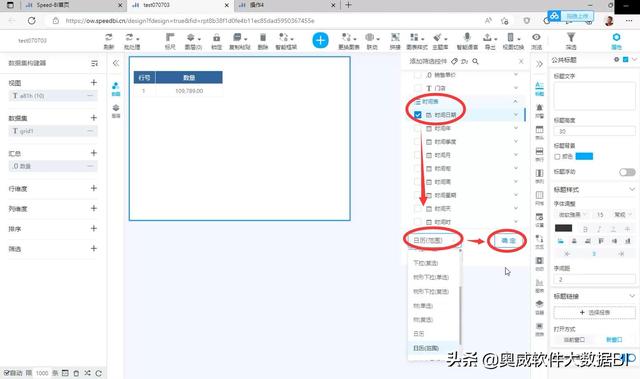The image size is (640, 379).
Task: Open the 常规 font weight dropdown
Action: (623, 215)
